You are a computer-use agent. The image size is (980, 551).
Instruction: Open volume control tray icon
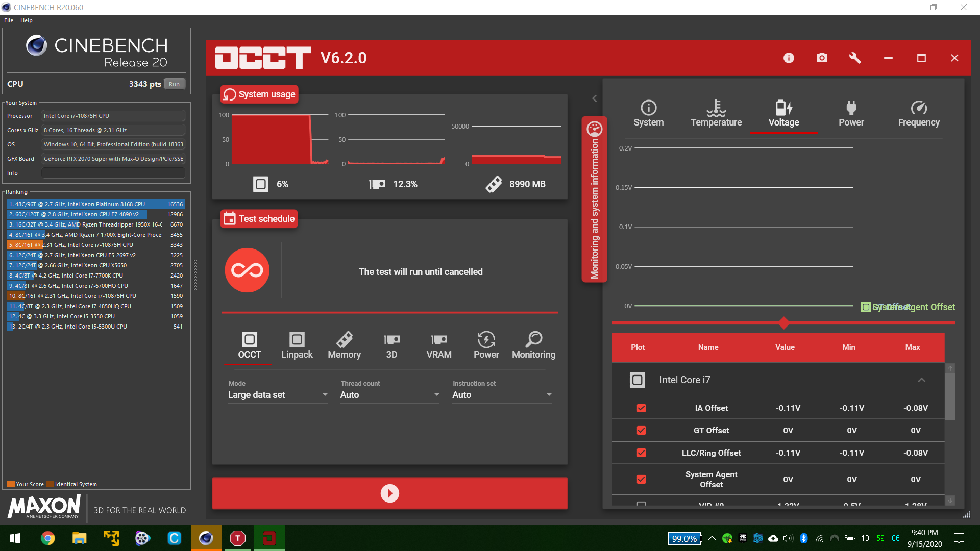click(x=788, y=538)
